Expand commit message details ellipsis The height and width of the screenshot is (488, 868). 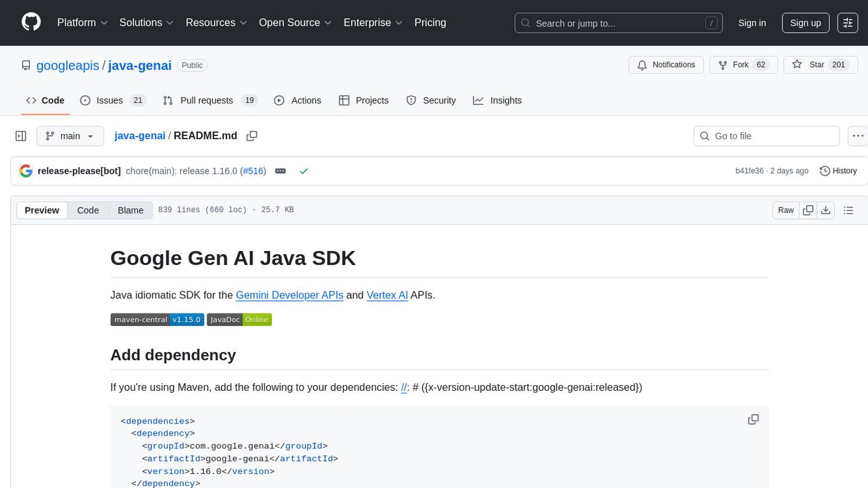coord(280,171)
